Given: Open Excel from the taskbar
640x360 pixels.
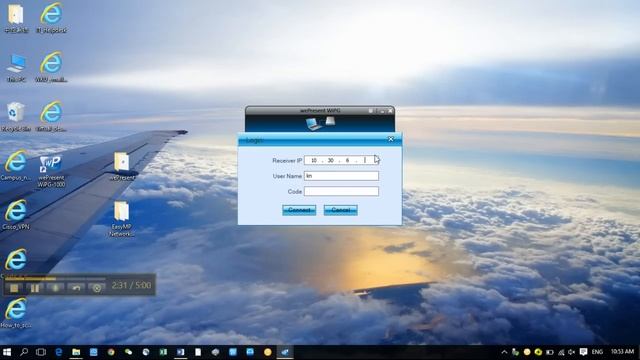Looking at the screenshot, I should [163, 352].
